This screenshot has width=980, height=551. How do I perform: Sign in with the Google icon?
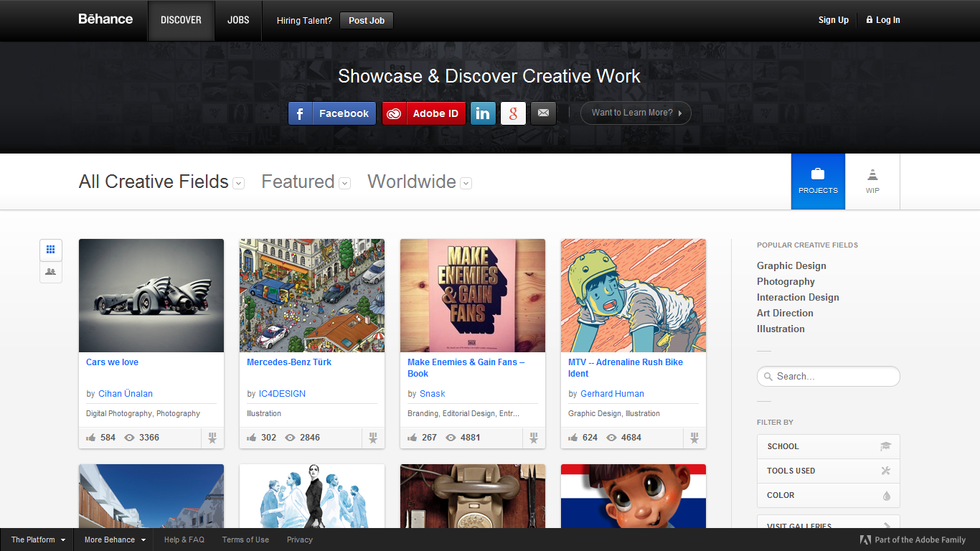click(x=513, y=113)
